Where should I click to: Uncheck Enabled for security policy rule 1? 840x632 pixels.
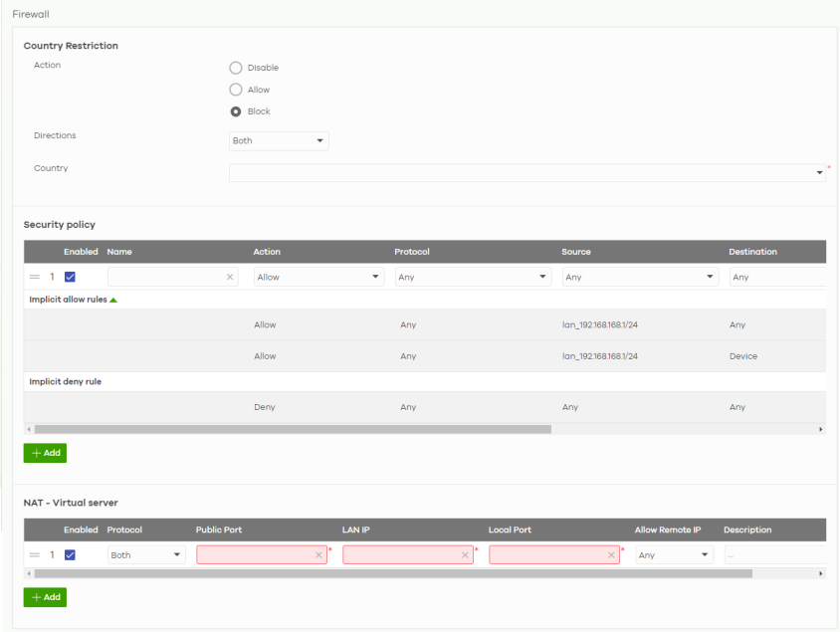[70, 278]
